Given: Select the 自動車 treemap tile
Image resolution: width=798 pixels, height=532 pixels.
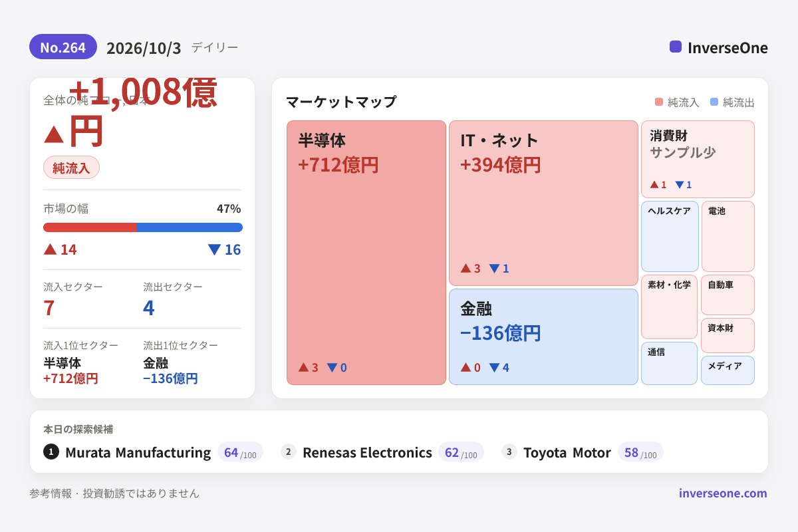Looking at the screenshot, I should (728, 295).
